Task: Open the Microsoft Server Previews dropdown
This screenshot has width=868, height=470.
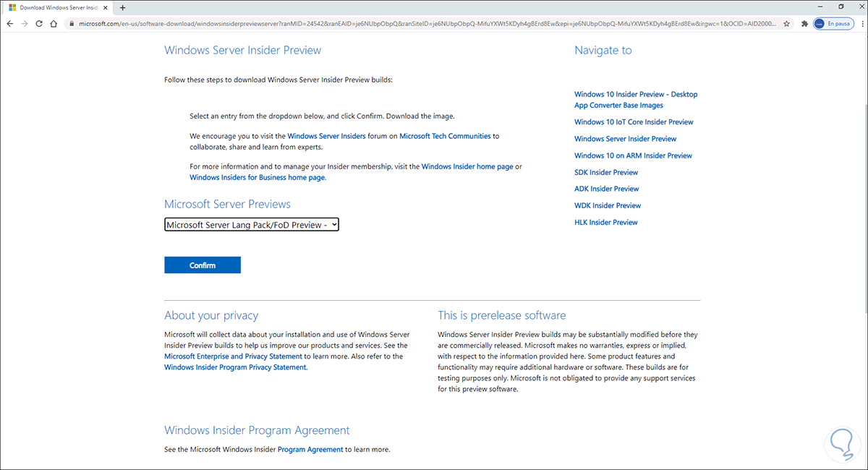Action: [x=251, y=224]
